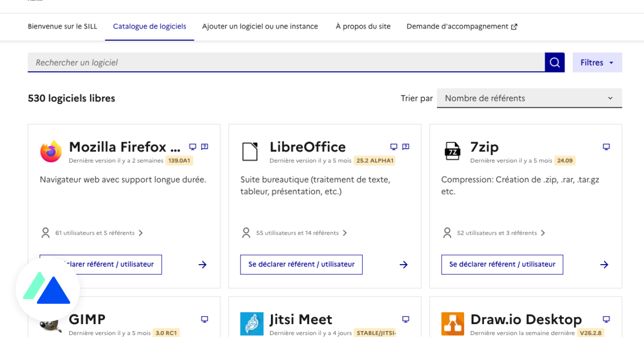The height and width of the screenshot is (337, 644).
Task: Declare référent / utilisateur for LibreOffice
Action: point(302,265)
